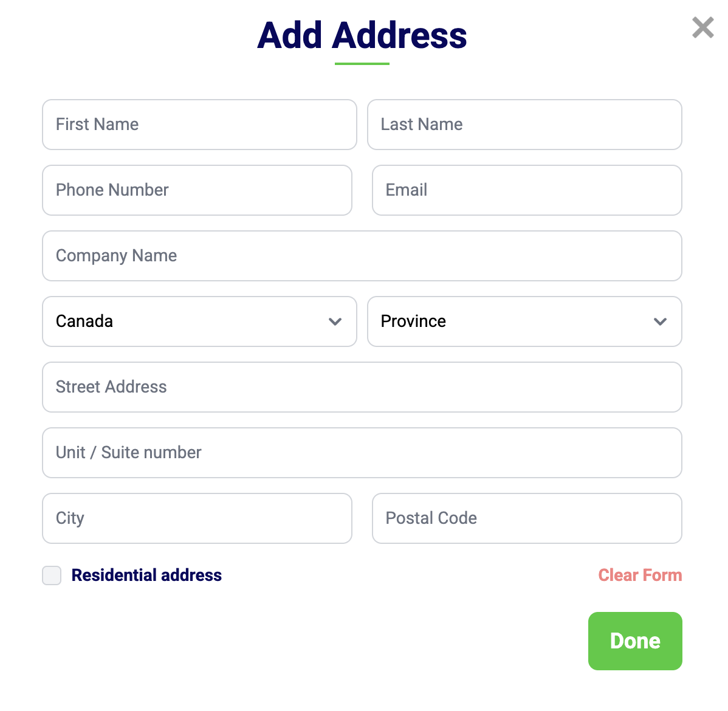The width and height of the screenshot is (728, 711).
Task: Click the Add Address heading
Action: tap(362, 35)
